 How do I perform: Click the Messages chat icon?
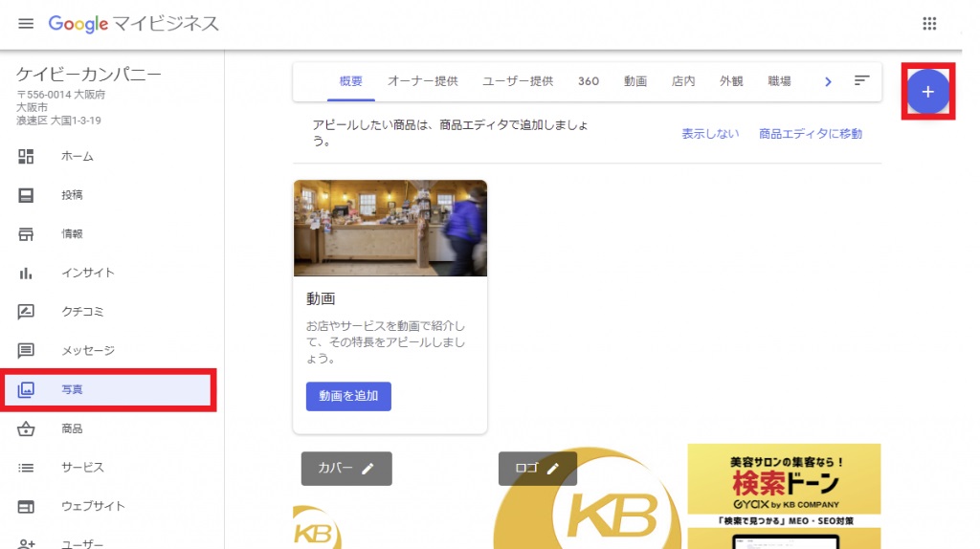click(26, 351)
